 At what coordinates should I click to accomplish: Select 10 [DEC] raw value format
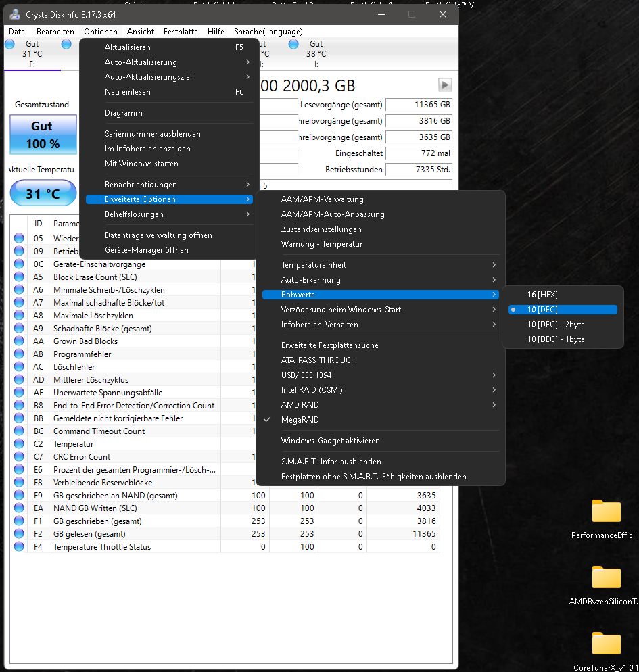563,310
